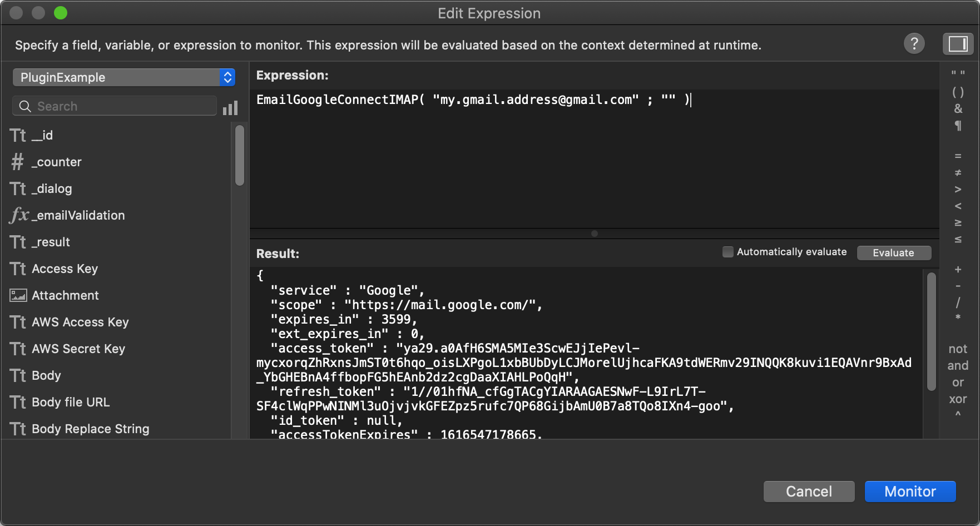Open the help question mark button
Image resolution: width=980 pixels, height=526 pixels.
coord(914,43)
